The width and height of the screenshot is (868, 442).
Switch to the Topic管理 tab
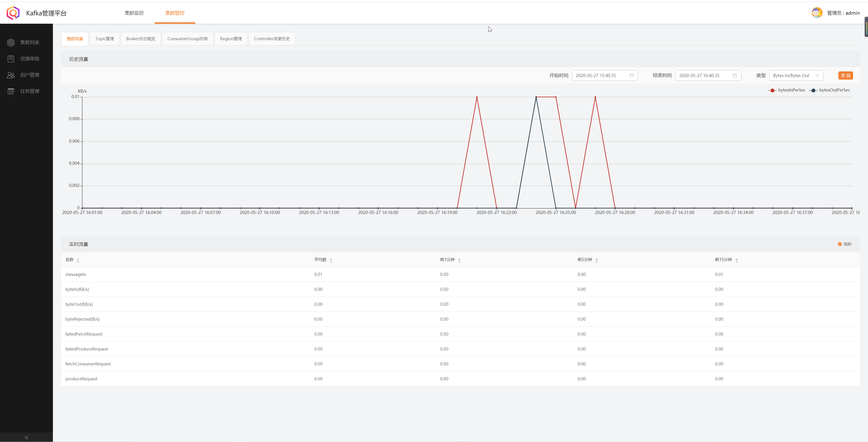pyautogui.click(x=104, y=39)
